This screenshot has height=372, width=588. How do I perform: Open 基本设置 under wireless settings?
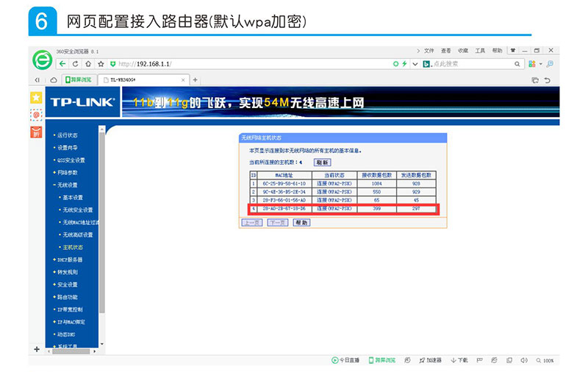(73, 198)
